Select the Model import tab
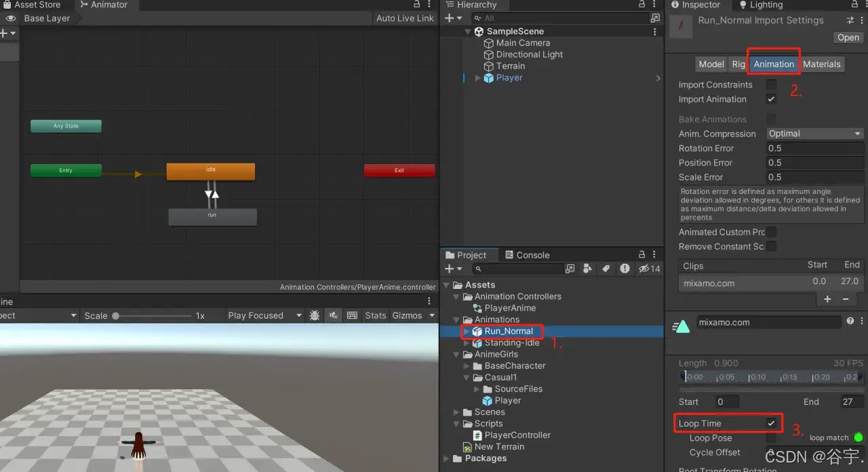This screenshot has width=868, height=472. [x=711, y=64]
